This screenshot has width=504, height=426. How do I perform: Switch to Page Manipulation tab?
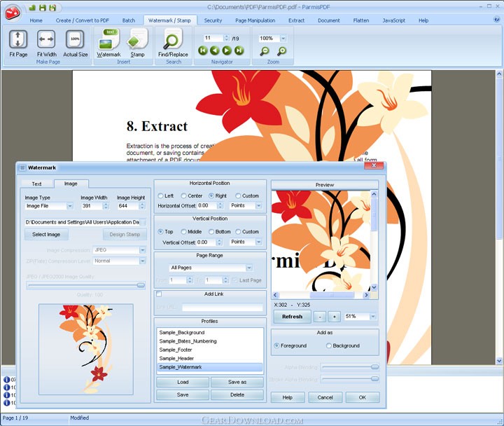[255, 20]
